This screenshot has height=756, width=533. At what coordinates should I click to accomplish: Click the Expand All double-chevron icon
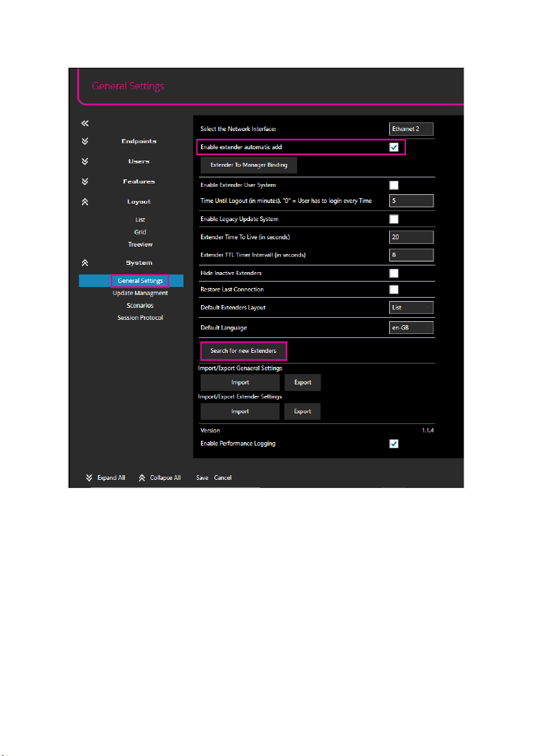(89, 478)
